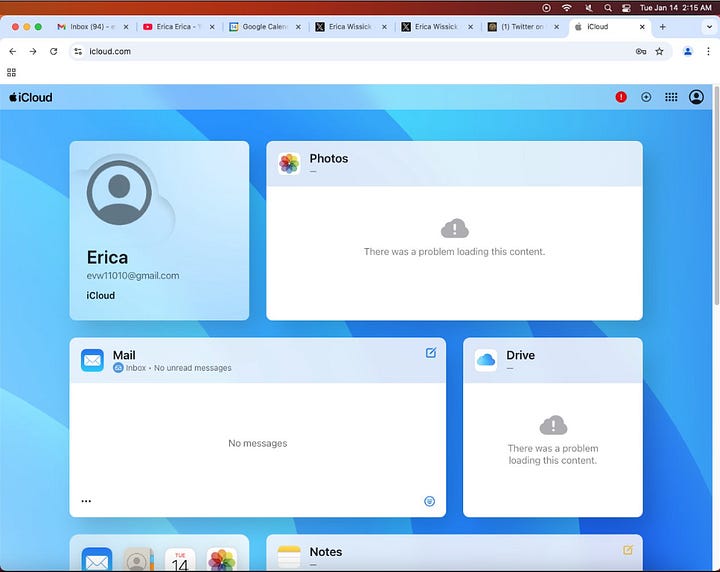Create new note with Notes compose icon
The image size is (720, 572).
pos(628,550)
